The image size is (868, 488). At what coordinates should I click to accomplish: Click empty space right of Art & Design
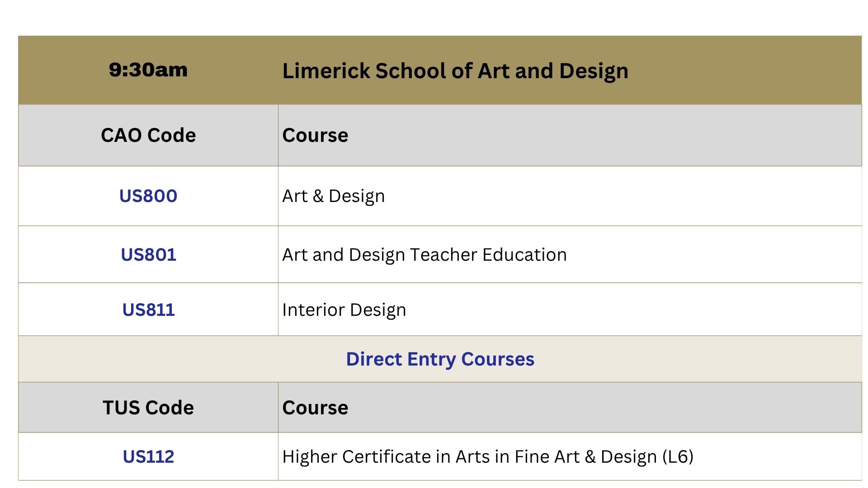click(x=624, y=196)
